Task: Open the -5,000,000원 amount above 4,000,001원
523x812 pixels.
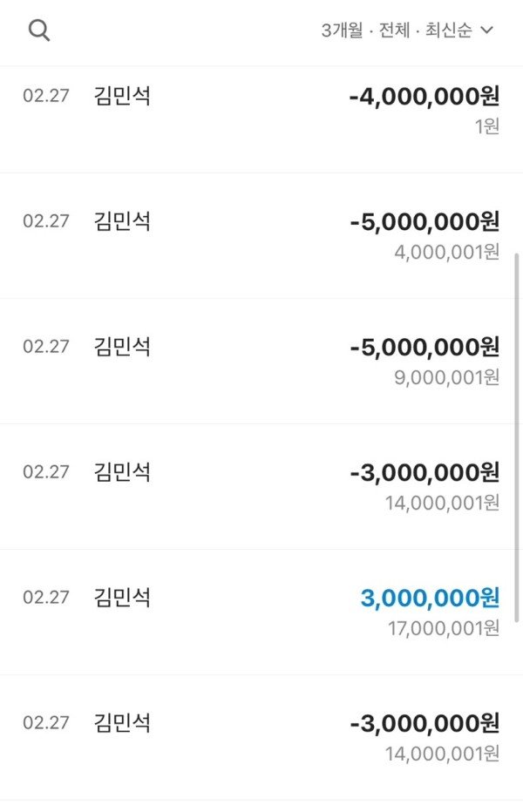Action: [x=425, y=222]
